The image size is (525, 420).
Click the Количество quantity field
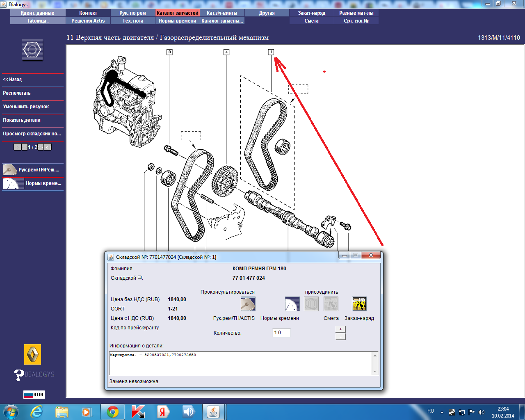coord(281,333)
